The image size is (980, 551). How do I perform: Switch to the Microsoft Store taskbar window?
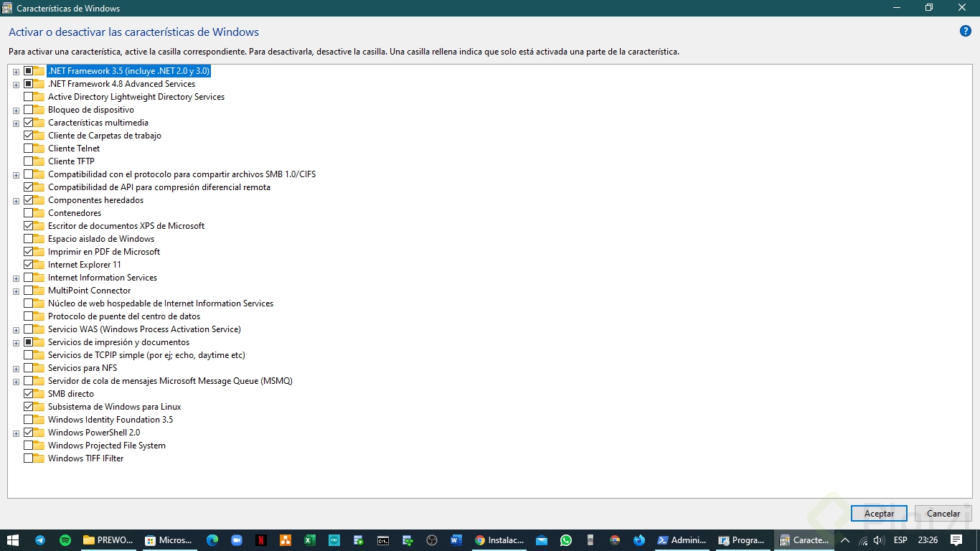tap(169, 540)
